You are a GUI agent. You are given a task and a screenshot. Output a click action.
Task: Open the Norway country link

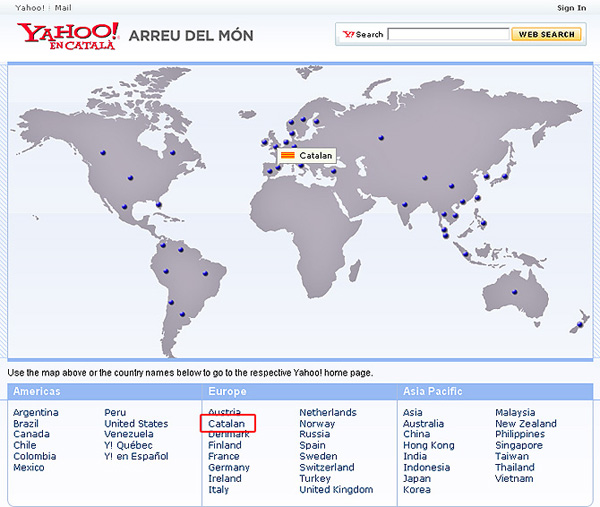(317, 424)
